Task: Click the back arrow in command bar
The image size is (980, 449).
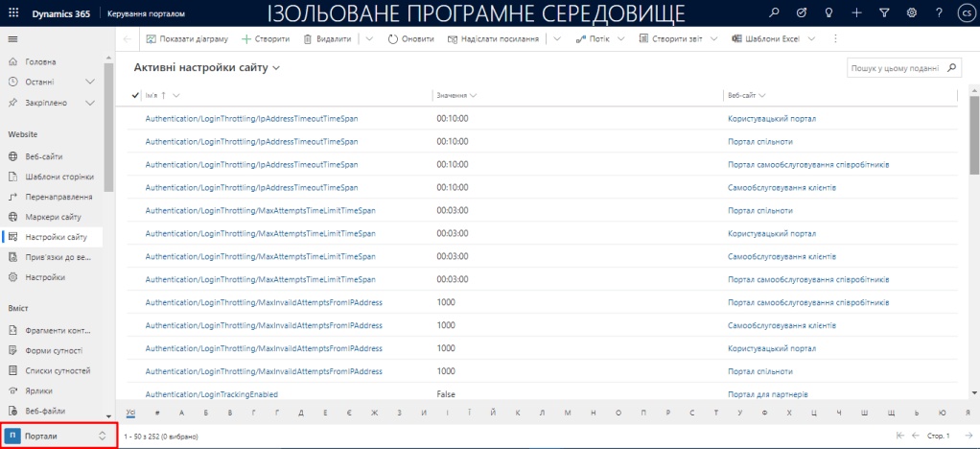Action: [128, 39]
